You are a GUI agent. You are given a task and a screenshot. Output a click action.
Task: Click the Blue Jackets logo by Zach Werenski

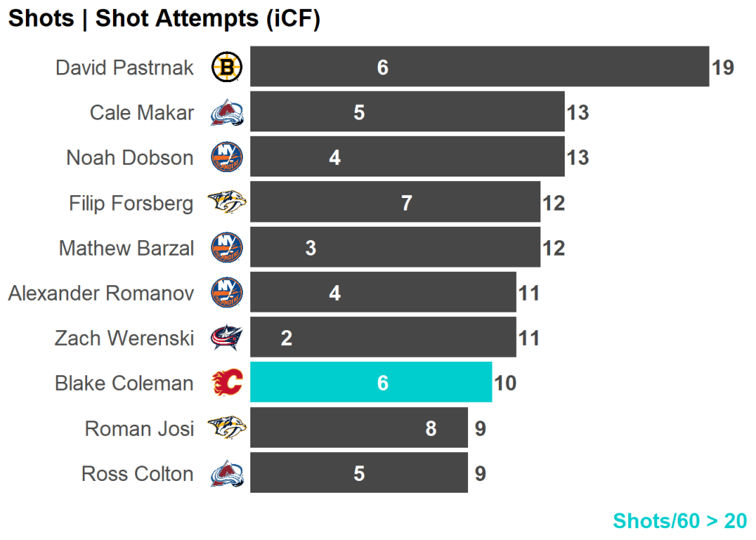[227, 338]
